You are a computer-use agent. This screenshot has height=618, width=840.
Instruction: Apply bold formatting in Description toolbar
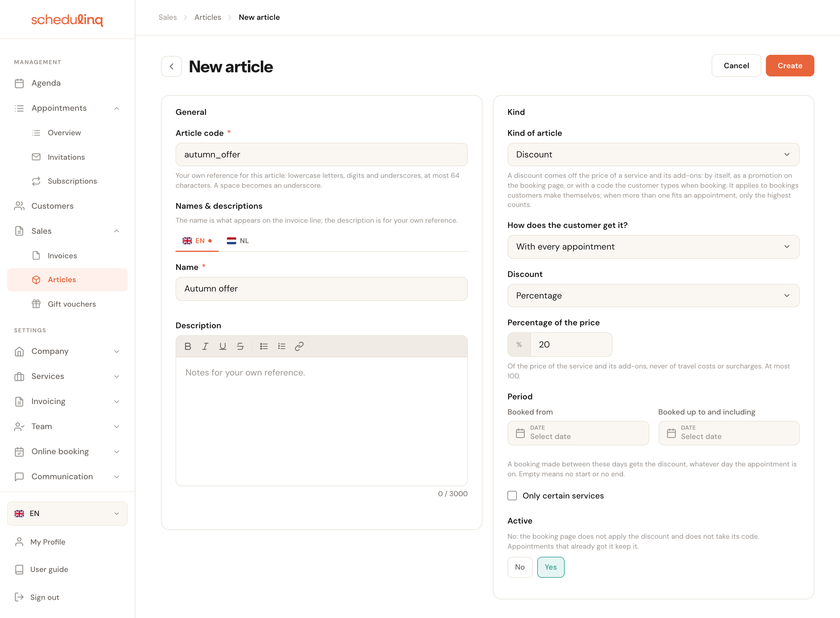click(x=188, y=346)
